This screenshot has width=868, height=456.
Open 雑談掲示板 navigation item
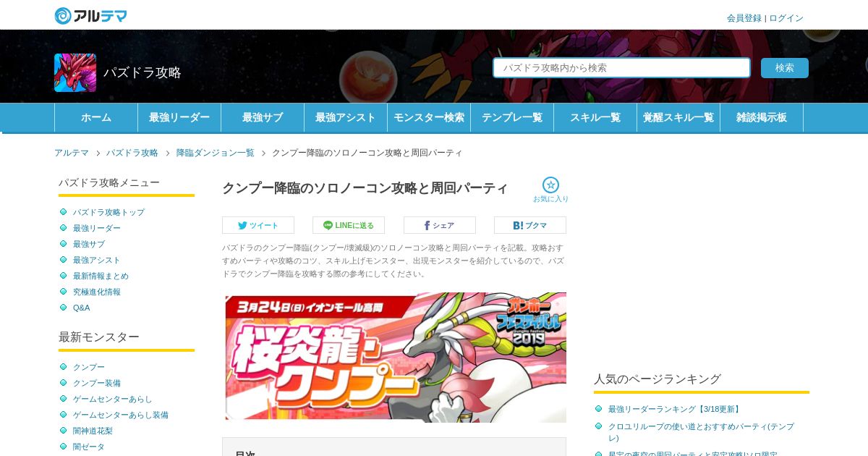[762, 117]
